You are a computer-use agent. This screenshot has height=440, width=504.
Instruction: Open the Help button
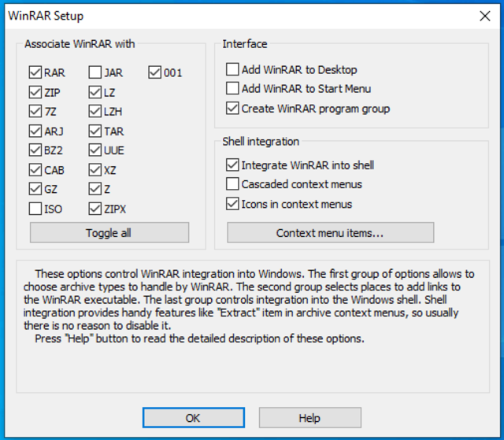tap(309, 418)
